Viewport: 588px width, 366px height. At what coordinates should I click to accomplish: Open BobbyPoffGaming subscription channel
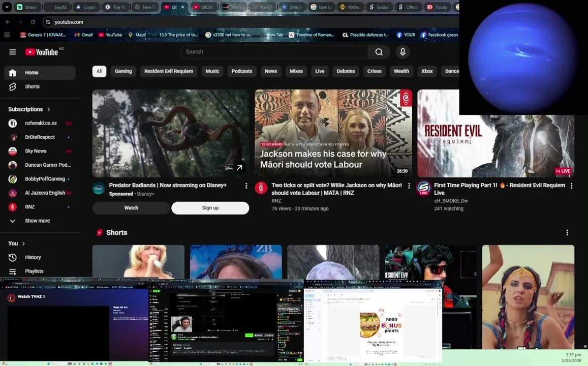(40, 179)
